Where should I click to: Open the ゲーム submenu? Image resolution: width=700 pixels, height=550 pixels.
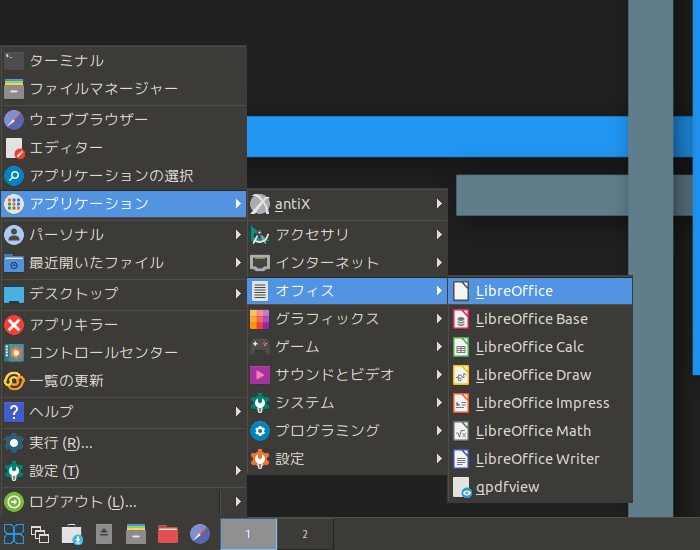347,347
